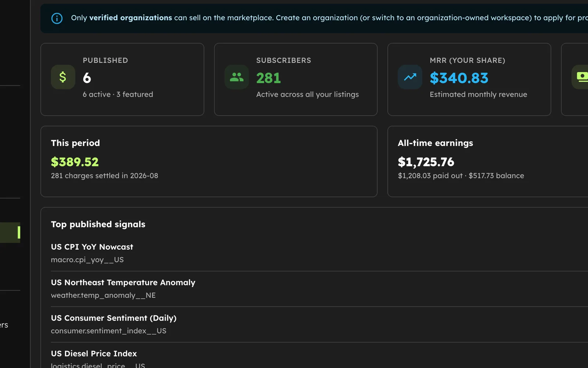Open the US Northeast Temperature Anomaly signal
Viewport: 588px width, 368px height.
click(x=319, y=289)
